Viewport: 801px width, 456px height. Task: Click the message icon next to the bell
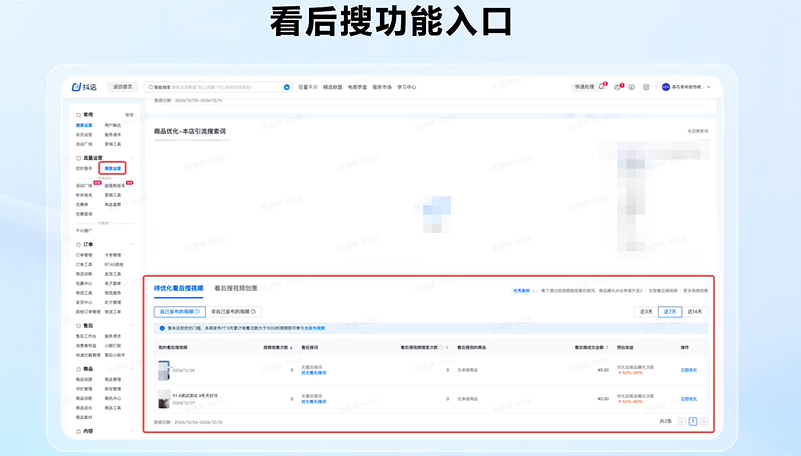[x=617, y=87]
